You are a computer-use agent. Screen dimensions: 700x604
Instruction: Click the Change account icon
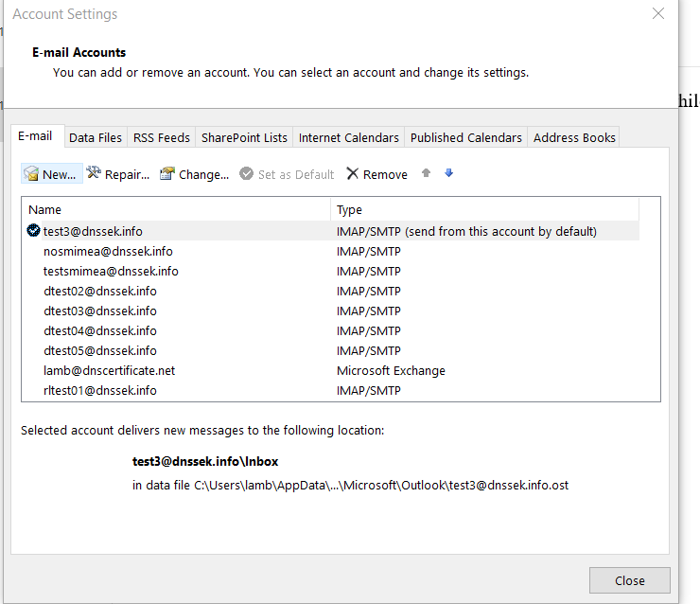point(167,173)
